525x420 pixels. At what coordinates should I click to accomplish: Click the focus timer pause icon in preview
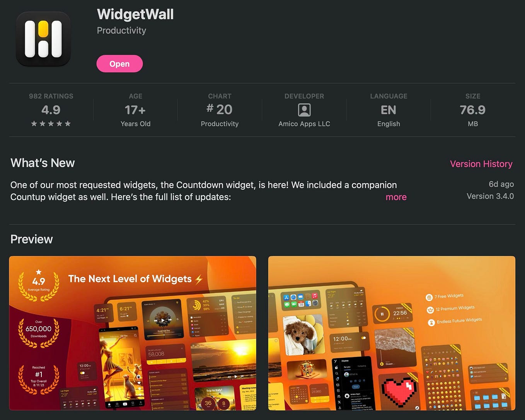[x=382, y=314]
